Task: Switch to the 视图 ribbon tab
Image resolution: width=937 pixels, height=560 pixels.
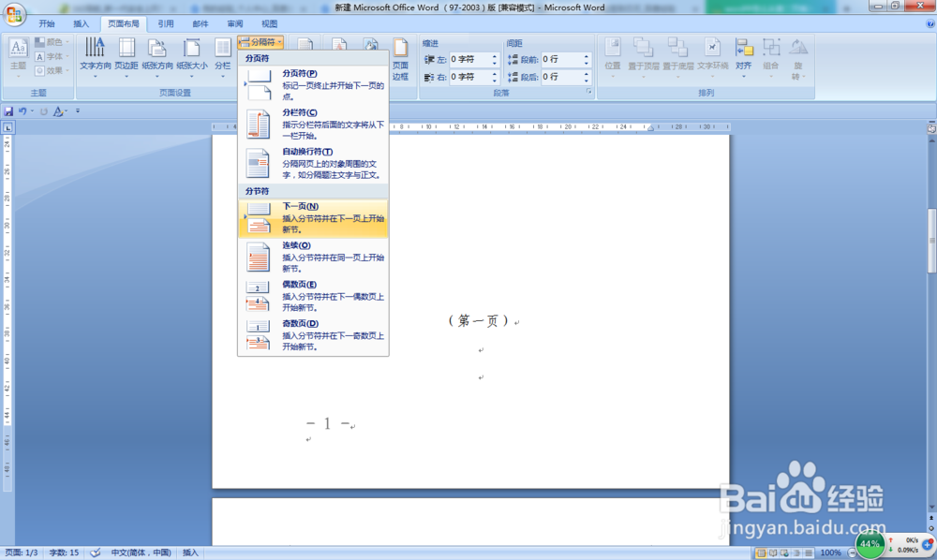Action: click(x=268, y=23)
